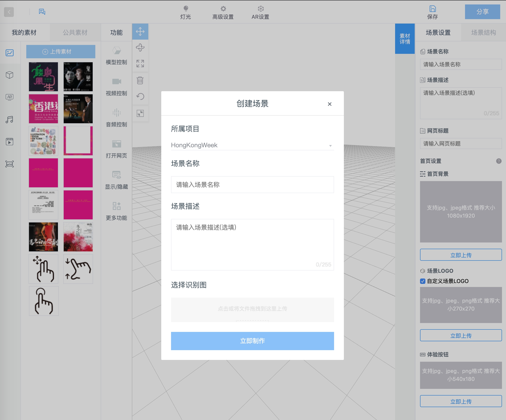Select the move/translate tool icon

[140, 32]
